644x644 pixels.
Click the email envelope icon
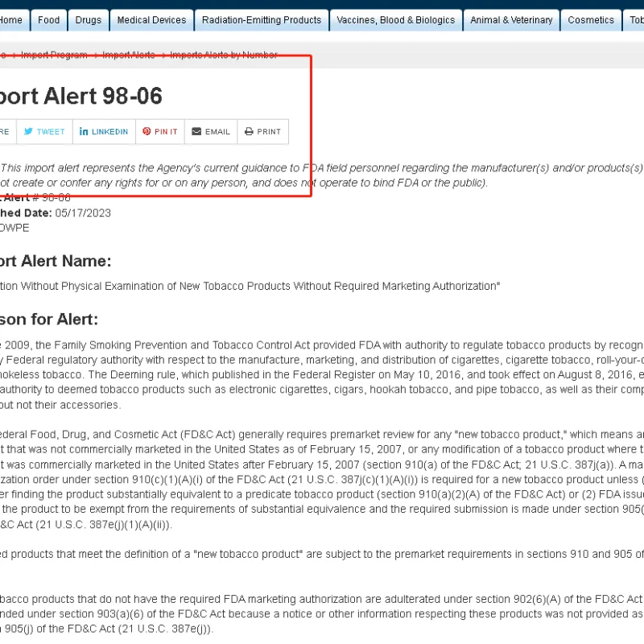coord(196,131)
